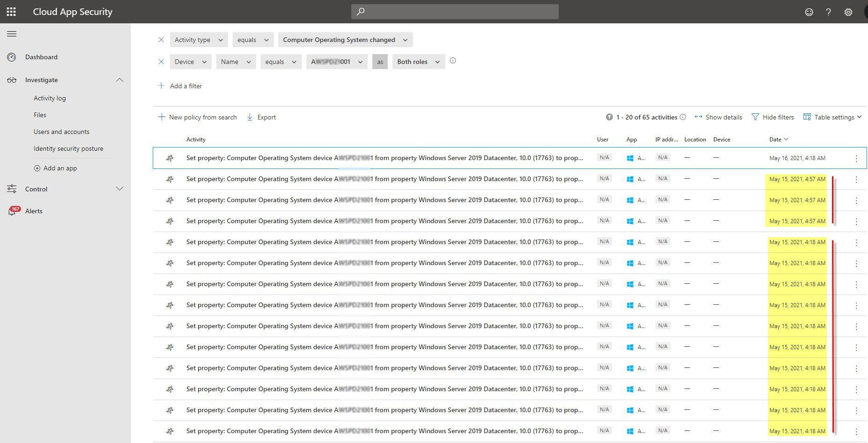Open the ellipsis menu on the first activity row
This screenshot has width=868, height=443.
[857, 158]
